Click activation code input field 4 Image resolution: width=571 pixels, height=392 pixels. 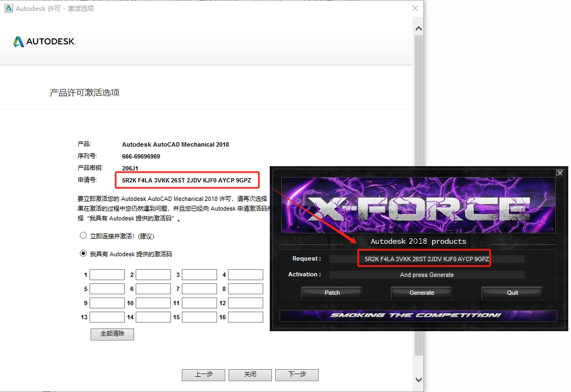[x=245, y=275]
